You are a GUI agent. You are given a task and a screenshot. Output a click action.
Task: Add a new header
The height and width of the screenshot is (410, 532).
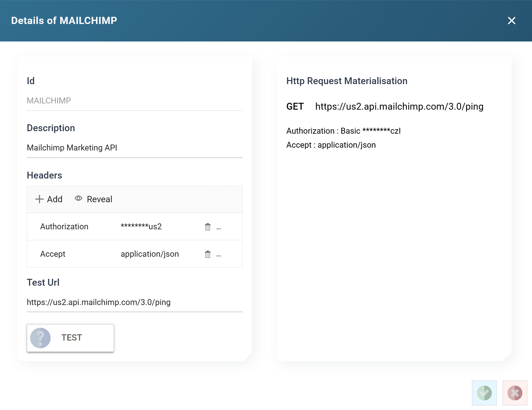click(49, 199)
